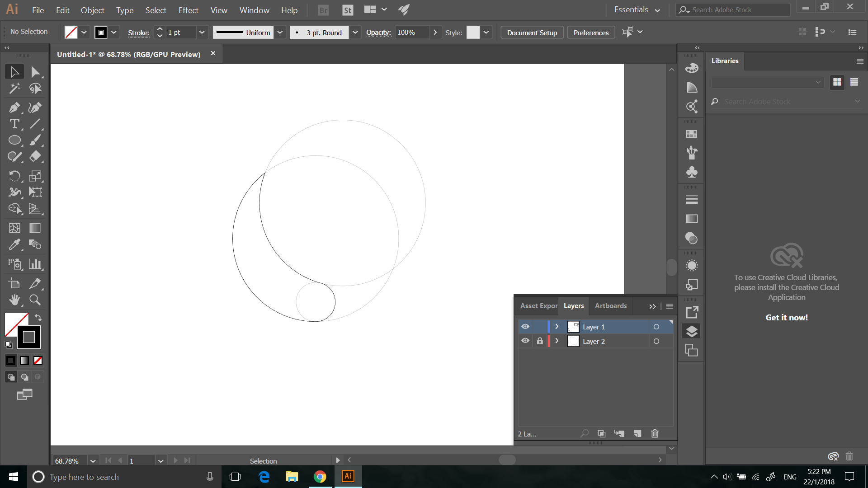The height and width of the screenshot is (488, 868).
Task: Click the Document Setup button
Action: (532, 32)
